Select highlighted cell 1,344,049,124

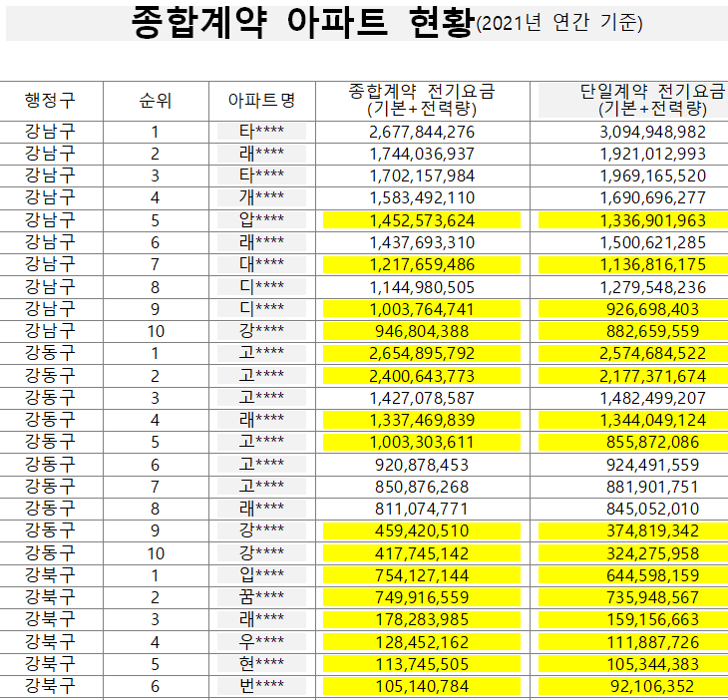point(633,420)
